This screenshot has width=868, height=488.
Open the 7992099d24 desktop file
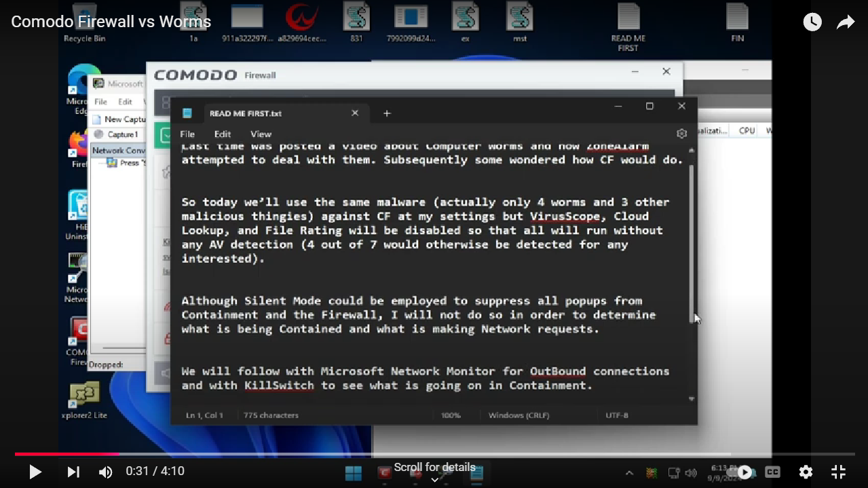[411, 22]
